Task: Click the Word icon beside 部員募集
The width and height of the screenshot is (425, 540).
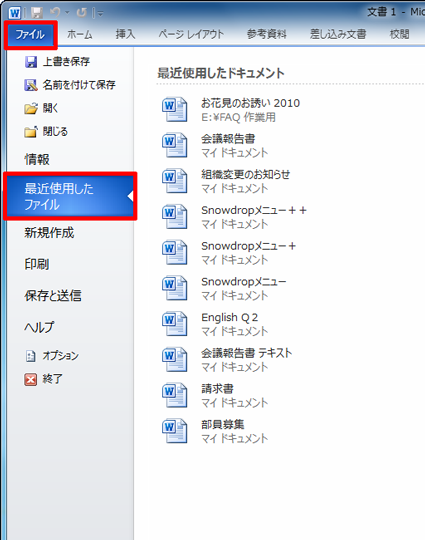Action: [175, 431]
